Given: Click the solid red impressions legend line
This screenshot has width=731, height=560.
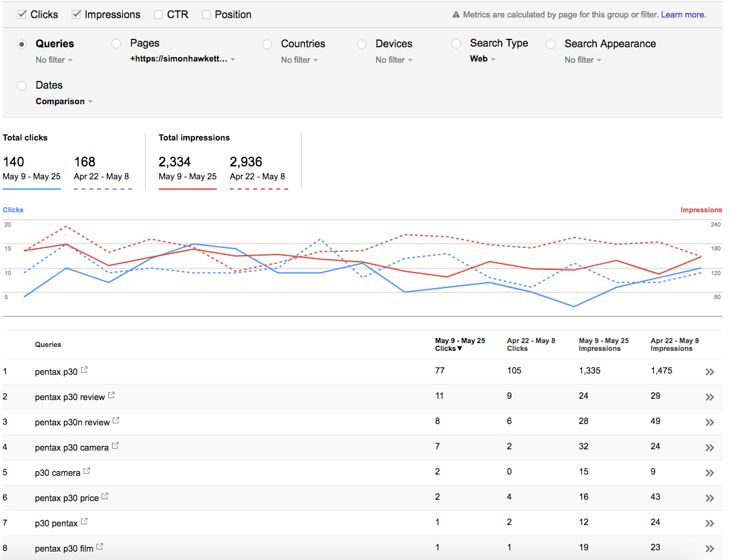Looking at the screenshot, I should pos(187,189).
